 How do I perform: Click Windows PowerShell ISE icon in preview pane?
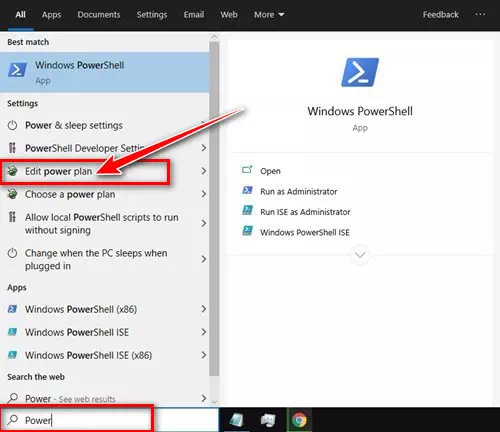[x=247, y=231]
